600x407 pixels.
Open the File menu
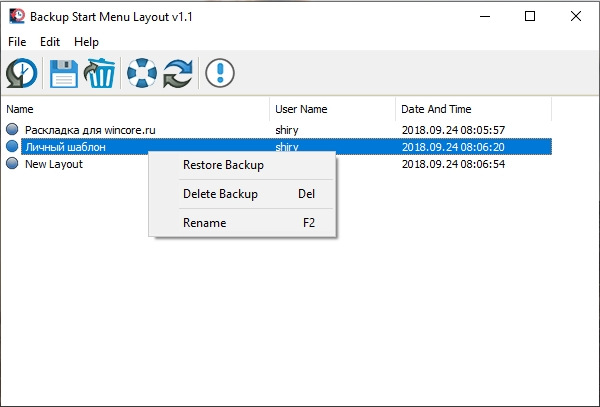point(17,42)
